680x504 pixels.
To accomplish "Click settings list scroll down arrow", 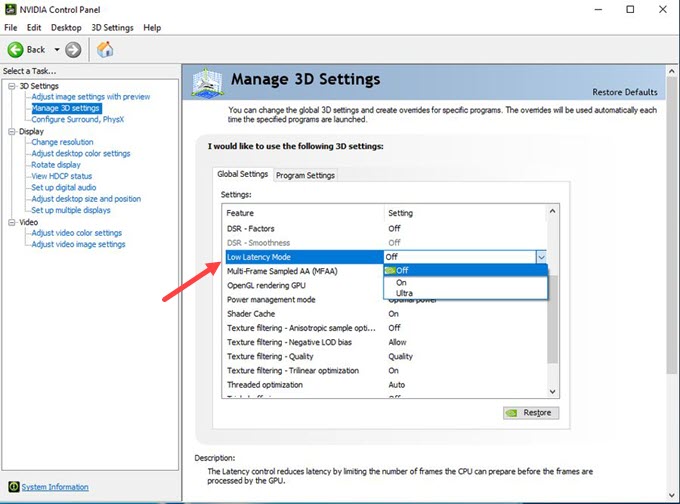I will [552, 391].
